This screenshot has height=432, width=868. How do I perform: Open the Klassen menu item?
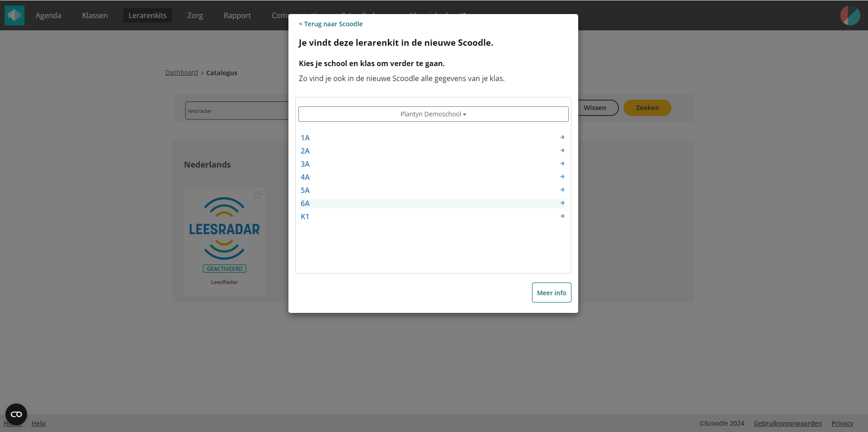click(95, 15)
